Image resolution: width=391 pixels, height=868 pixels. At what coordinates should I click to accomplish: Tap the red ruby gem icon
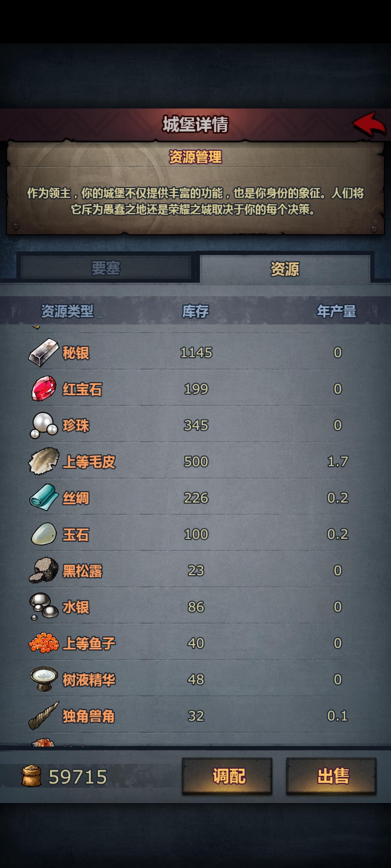point(44,389)
